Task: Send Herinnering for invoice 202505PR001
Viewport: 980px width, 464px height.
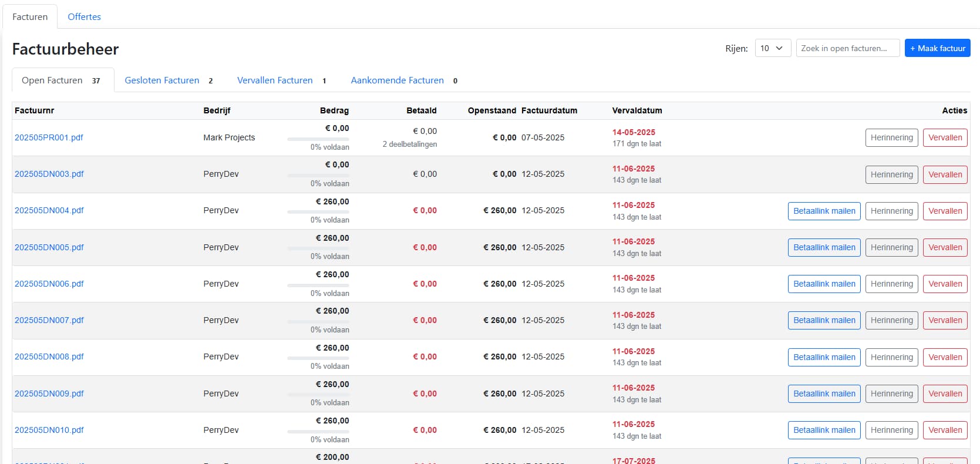Action: [891, 137]
